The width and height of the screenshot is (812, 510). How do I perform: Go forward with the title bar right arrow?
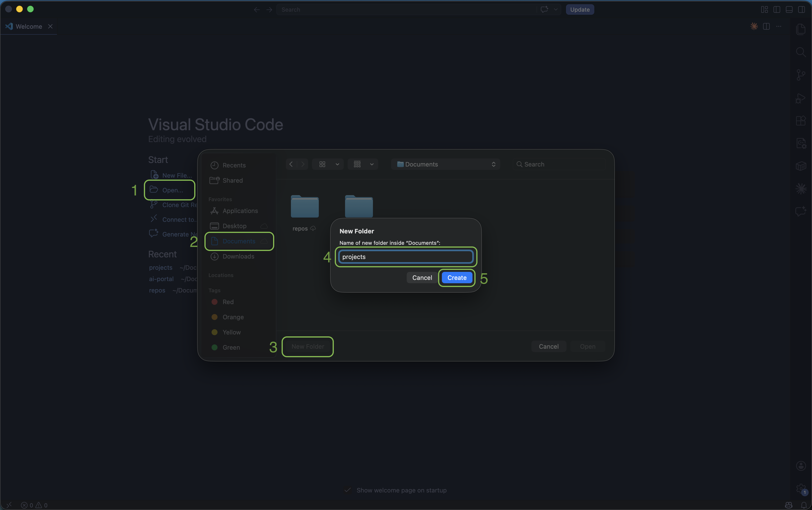[269, 9]
